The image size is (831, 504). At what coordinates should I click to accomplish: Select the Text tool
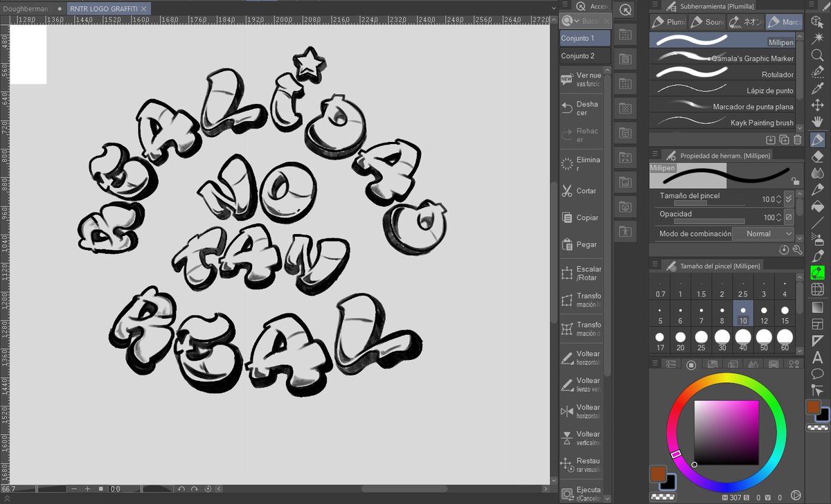tap(817, 357)
